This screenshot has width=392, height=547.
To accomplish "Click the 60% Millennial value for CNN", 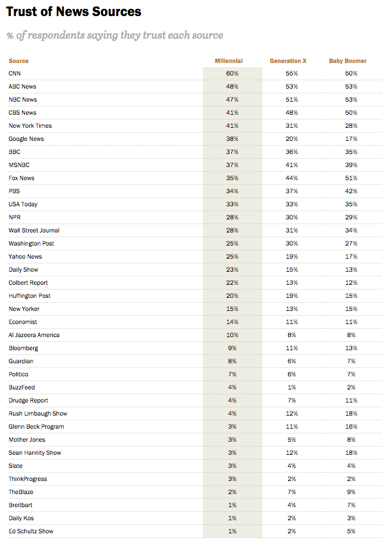I will 232,73.
